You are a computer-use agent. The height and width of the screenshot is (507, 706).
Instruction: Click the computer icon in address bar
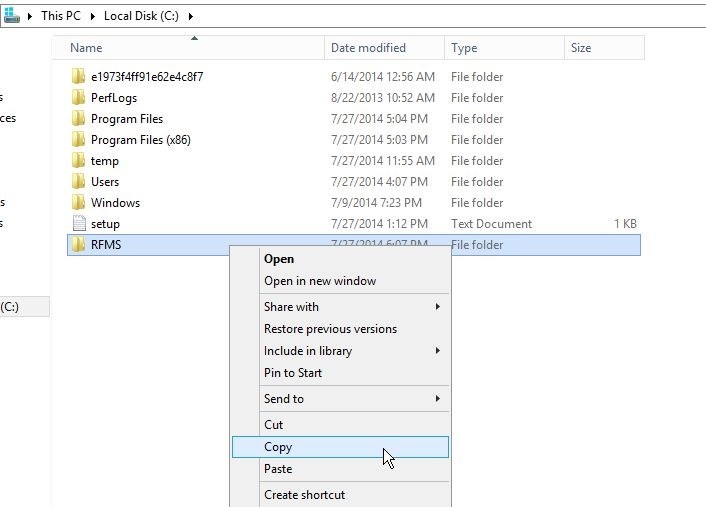tap(12, 16)
